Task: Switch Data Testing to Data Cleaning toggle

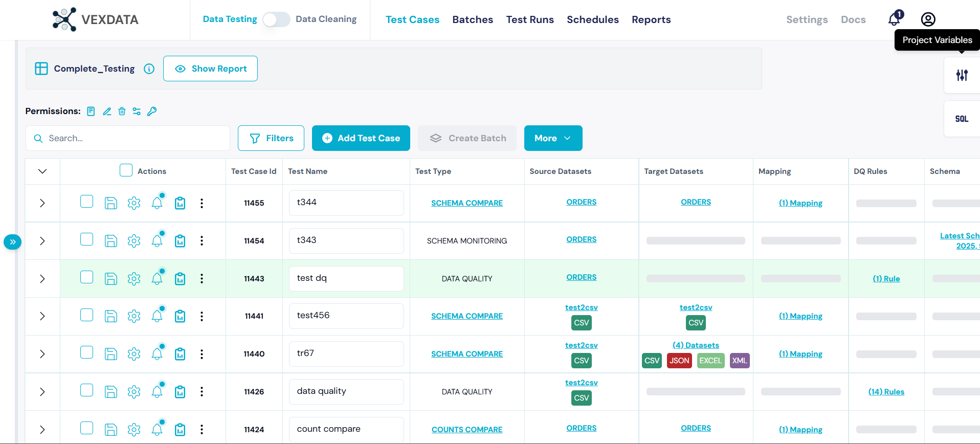Action: (276, 19)
